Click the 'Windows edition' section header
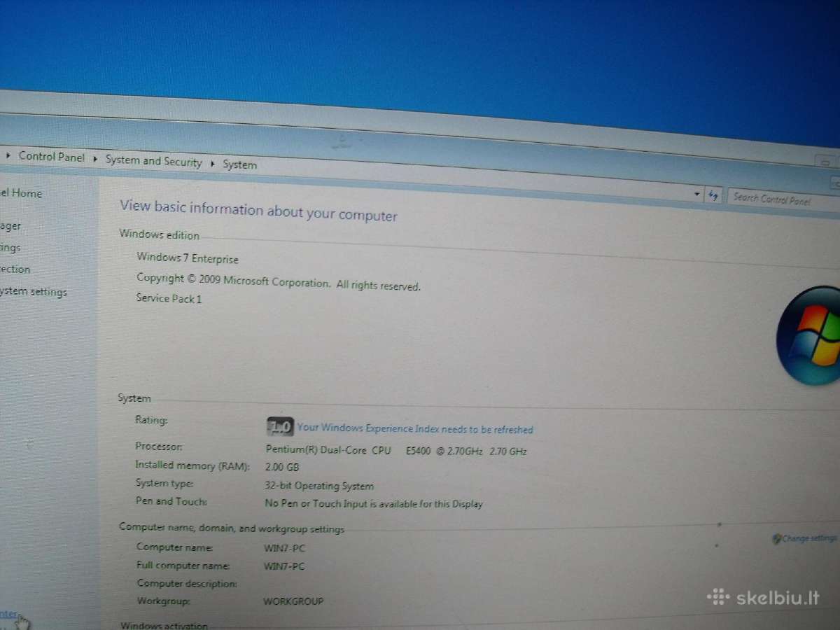This screenshot has height=630, width=840. [159, 234]
